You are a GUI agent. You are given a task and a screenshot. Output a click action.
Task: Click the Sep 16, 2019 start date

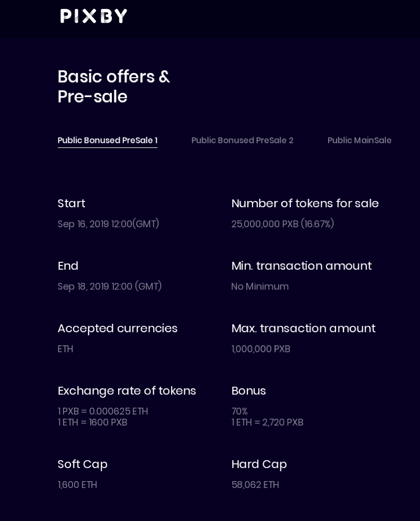click(x=108, y=224)
